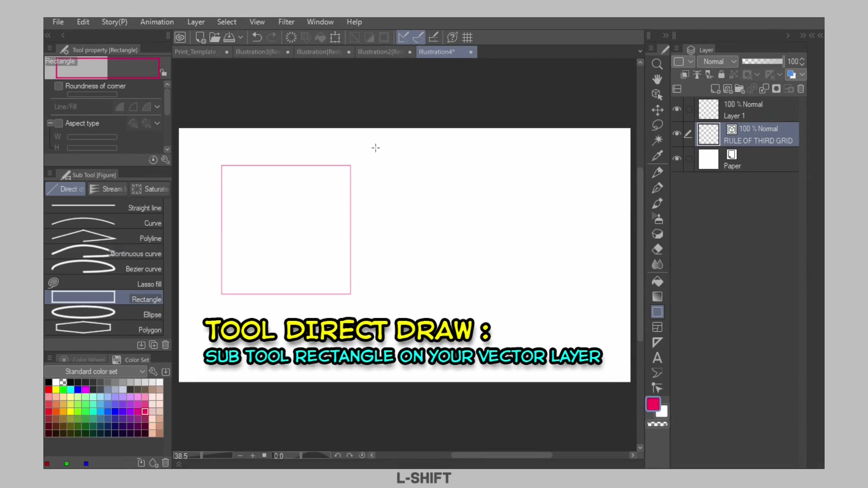Select the Text tool
Screen dimensions: 868x488
pos(657,358)
